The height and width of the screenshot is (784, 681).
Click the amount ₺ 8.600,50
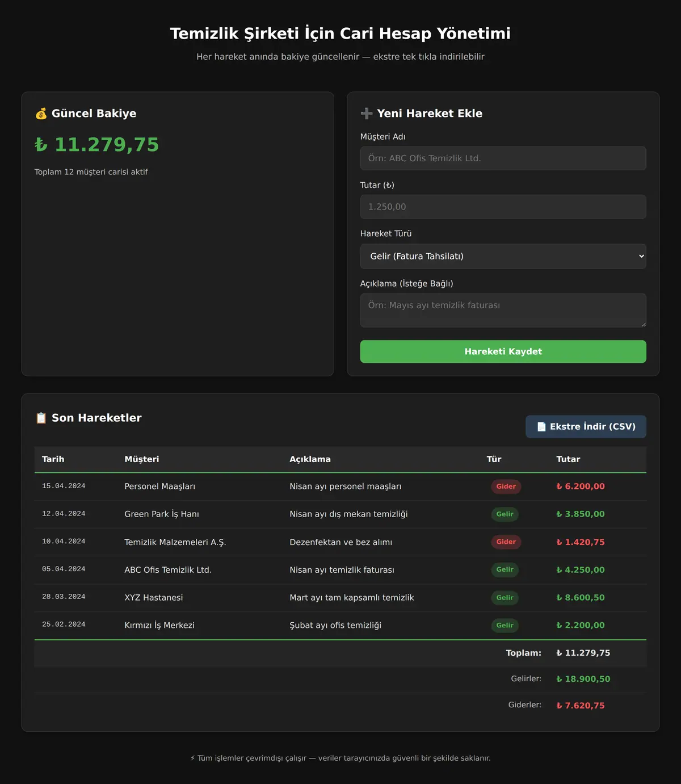point(581,598)
